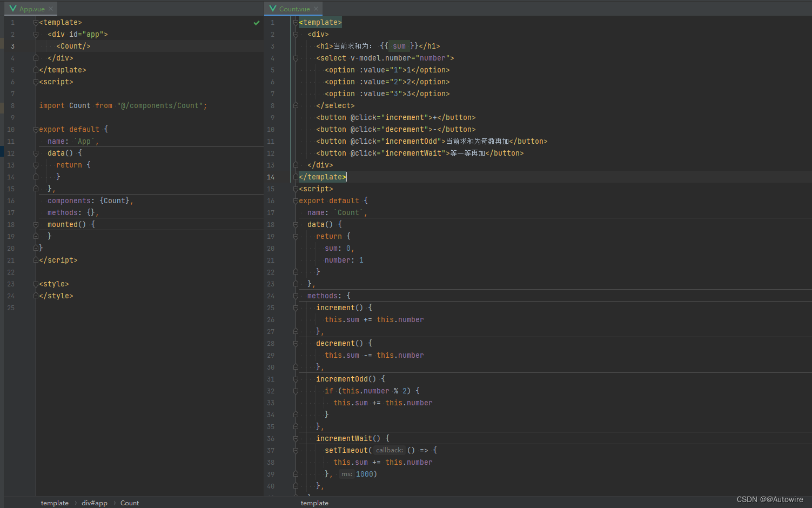This screenshot has height=508, width=812.
Task: Click the name: `Count` property
Action: pyautogui.click(x=337, y=212)
